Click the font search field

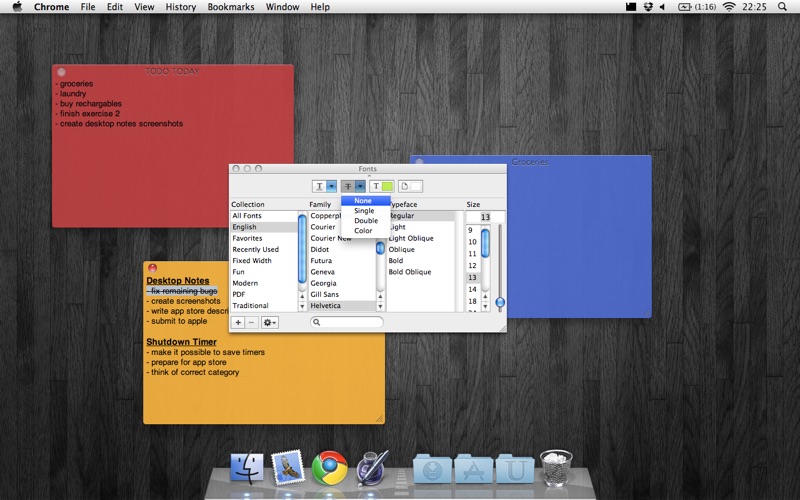347,323
